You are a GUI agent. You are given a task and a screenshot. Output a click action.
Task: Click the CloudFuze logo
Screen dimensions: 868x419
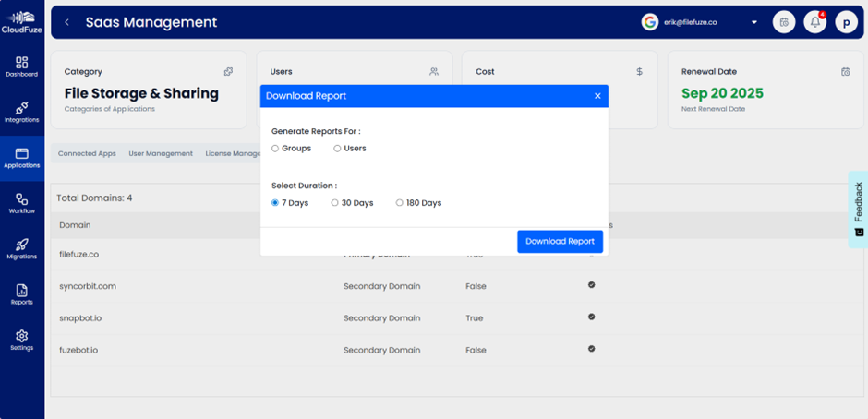pos(21,22)
